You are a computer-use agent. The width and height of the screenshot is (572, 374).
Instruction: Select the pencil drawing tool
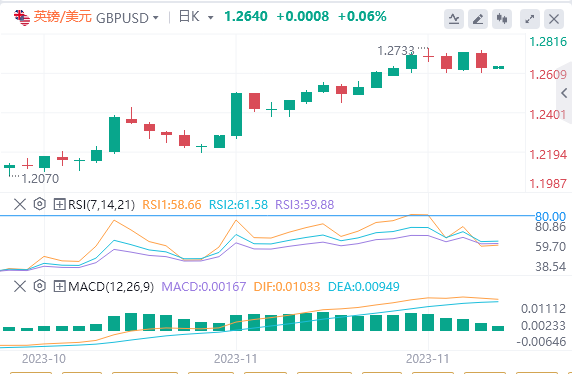(478, 19)
